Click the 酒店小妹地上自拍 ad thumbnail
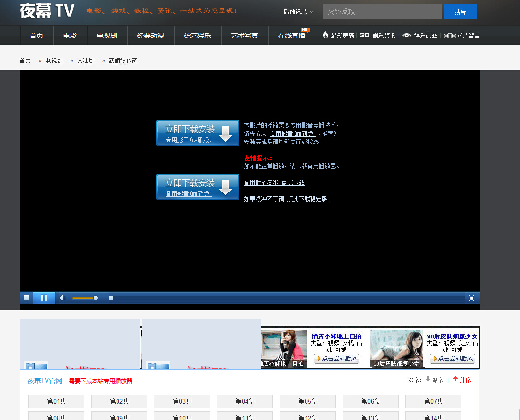This screenshot has height=420, width=520. [x=284, y=348]
